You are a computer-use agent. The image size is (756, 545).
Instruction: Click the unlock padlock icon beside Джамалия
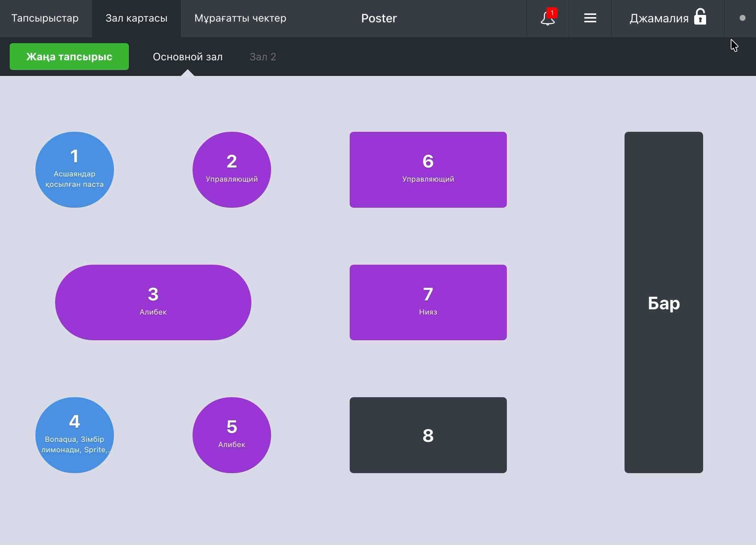tap(700, 17)
